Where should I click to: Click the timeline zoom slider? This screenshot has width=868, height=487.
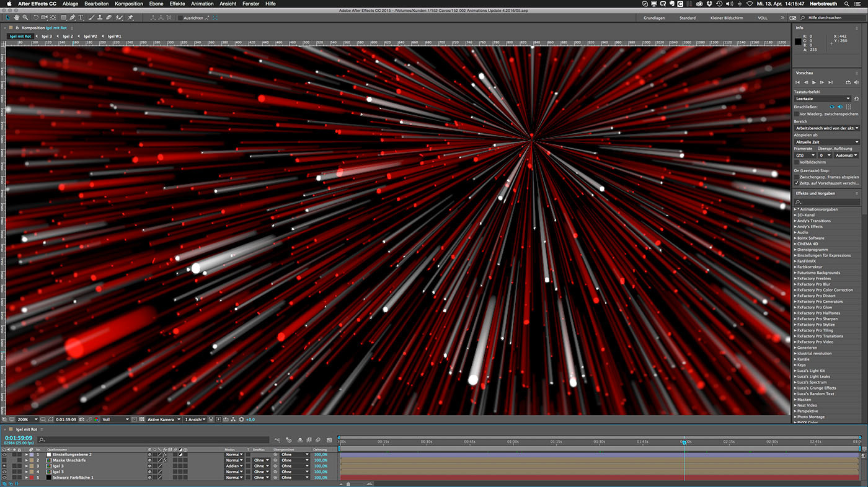348,484
